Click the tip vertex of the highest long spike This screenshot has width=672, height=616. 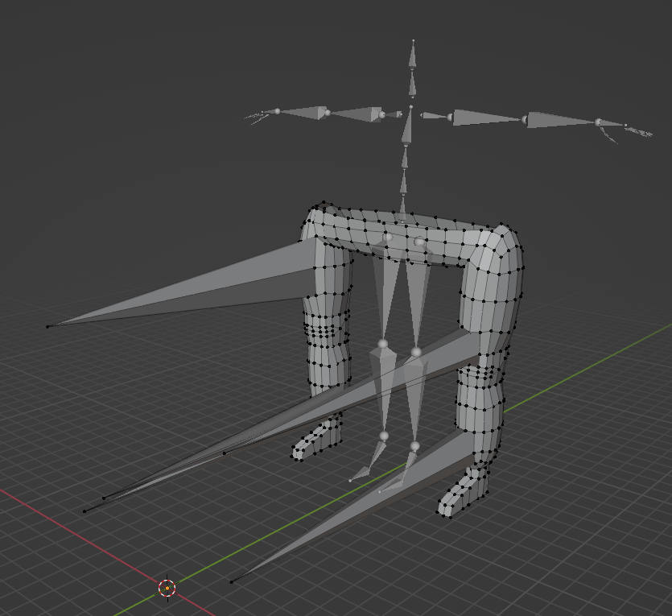coord(47,327)
